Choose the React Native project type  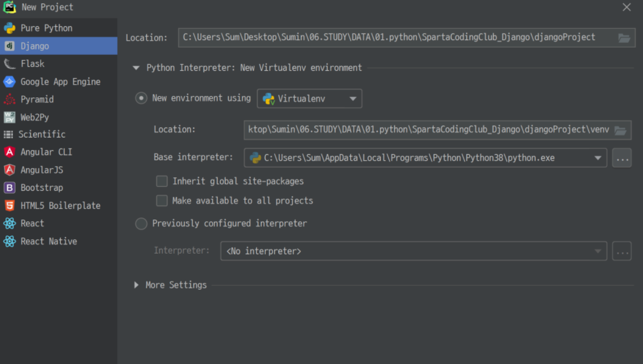[x=59, y=241]
